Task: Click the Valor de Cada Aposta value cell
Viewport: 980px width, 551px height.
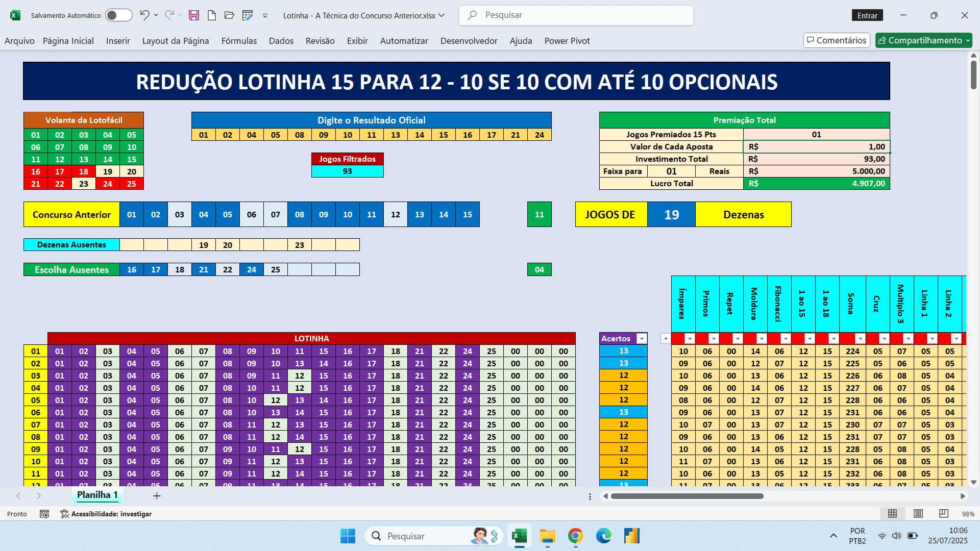Action: 816,147
